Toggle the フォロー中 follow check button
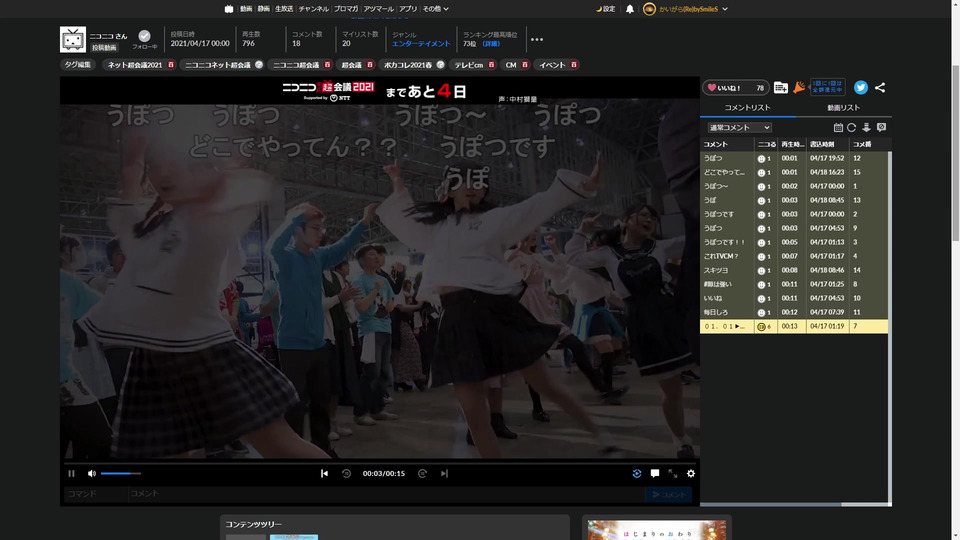This screenshot has height=540, width=960. pyautogui.click(x=144, y=37)
